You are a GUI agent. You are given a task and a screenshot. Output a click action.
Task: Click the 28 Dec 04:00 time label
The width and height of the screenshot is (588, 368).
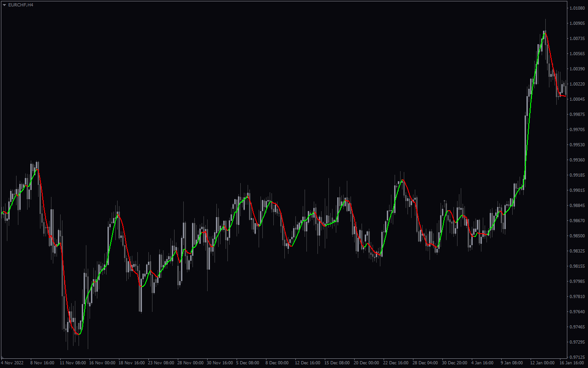(425, 363)
